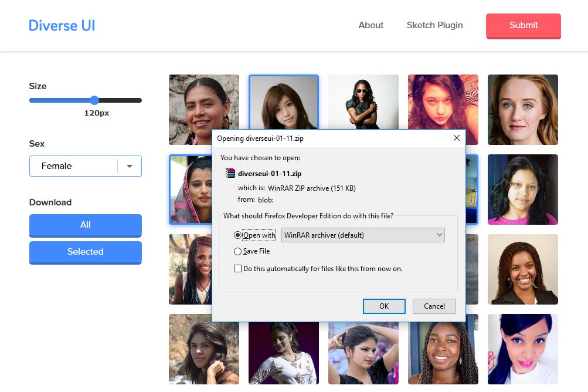Deselect the photo with pink headscarf

(189, 189)
